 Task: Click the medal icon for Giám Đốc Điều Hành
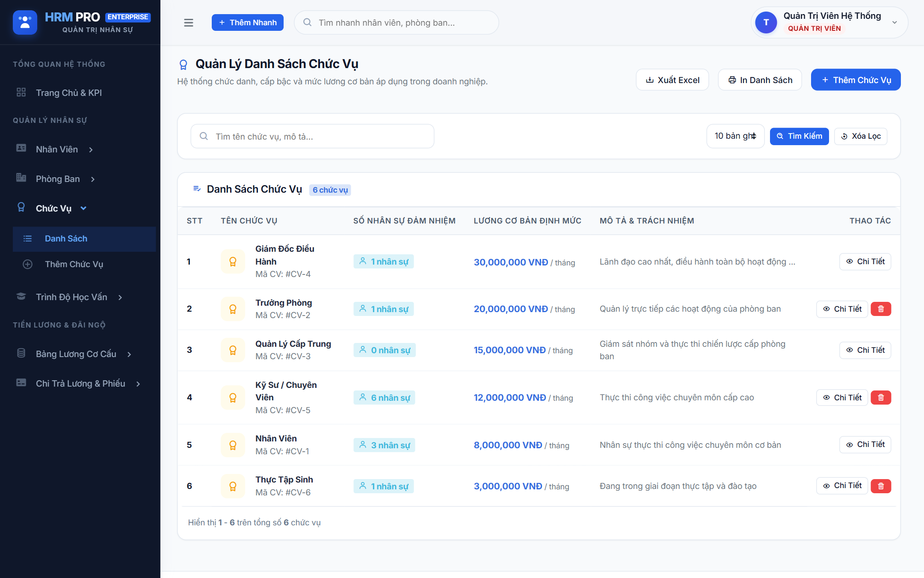point(233,262)
